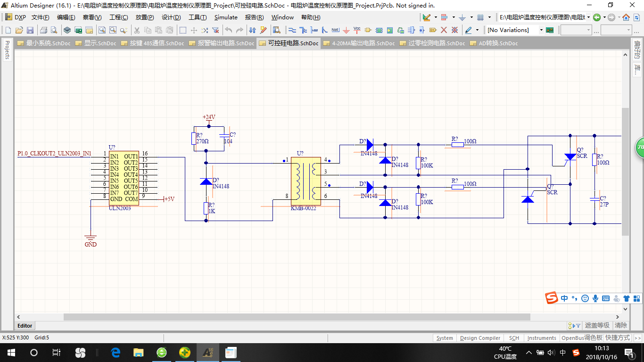Image resolution: width=644 pixels, height=362 pixels.
Task: Navigate back with green arrow
Action: point(597,17)
